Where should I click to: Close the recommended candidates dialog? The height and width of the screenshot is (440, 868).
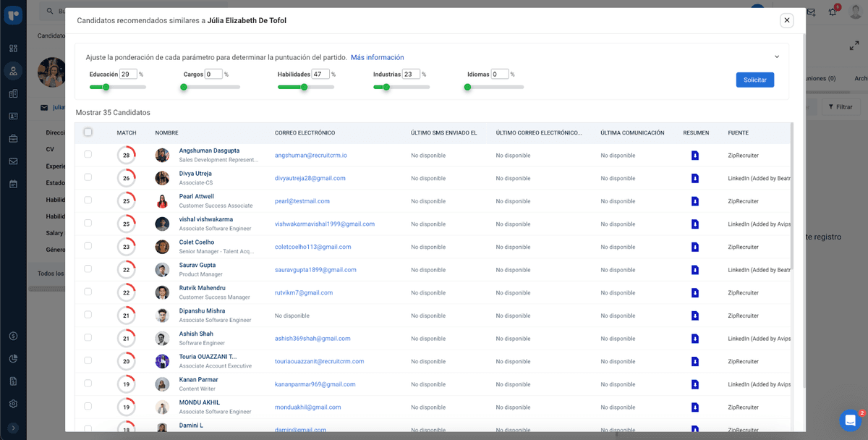pyautogui.click(x=786, y=20)
